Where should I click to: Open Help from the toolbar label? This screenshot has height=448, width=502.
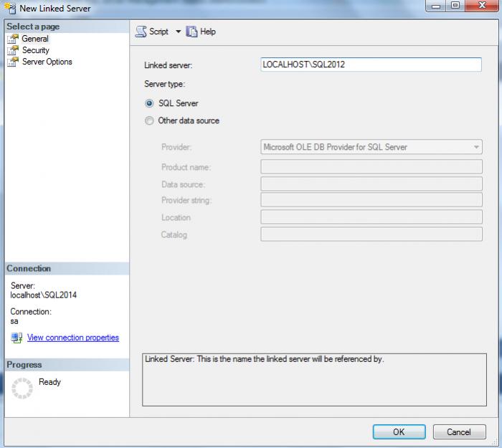click(208, 32)
